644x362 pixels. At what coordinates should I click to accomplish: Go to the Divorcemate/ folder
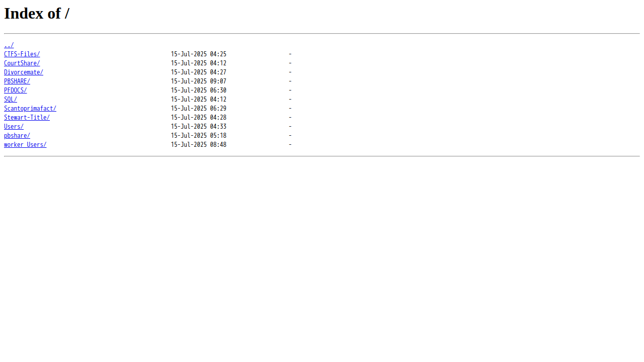(24, 72)
